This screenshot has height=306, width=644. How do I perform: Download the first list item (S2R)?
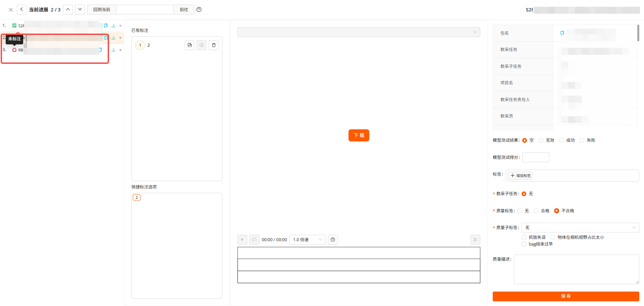(113, 26)
